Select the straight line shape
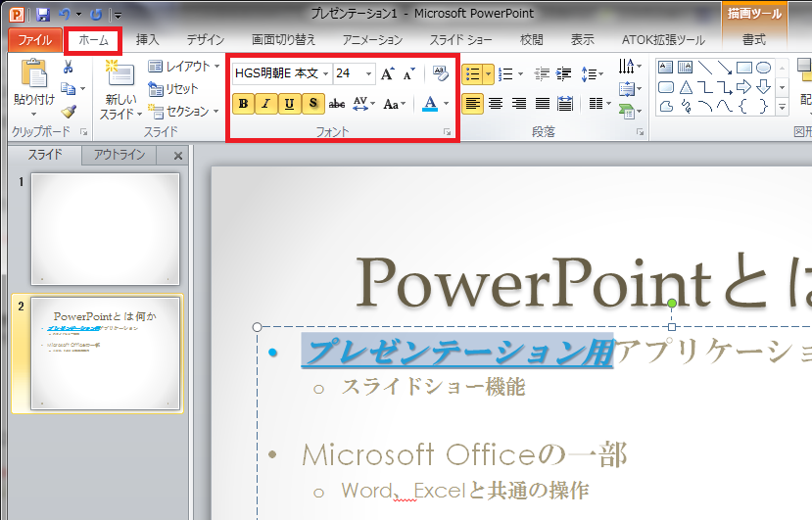This screenshot has height=520, width=812. [705, 67]
